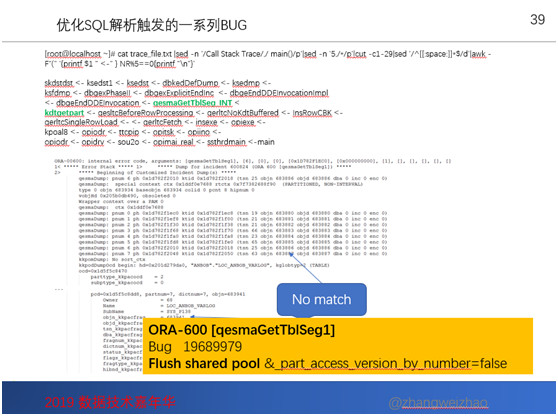Image resolution: width=558 pixels, height=416 pixels.
Task: Click the ssthrdmain function name
Action: [226, 142]
